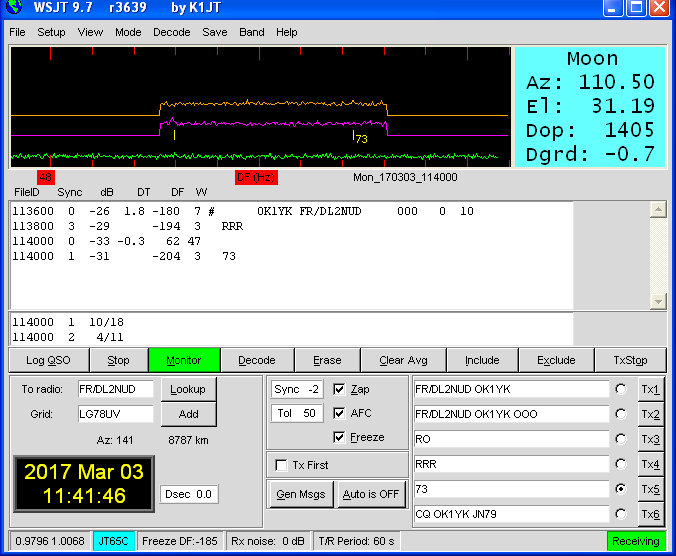This screenshot has width=676, height=556.
Task: Click the average line 4/11
Action: pos(68,337)
